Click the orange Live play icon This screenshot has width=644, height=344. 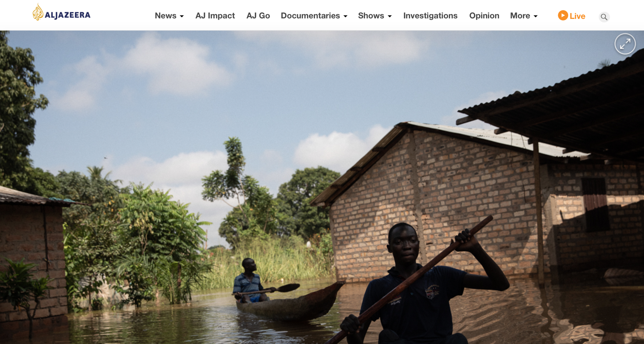[x=563, y=15]
